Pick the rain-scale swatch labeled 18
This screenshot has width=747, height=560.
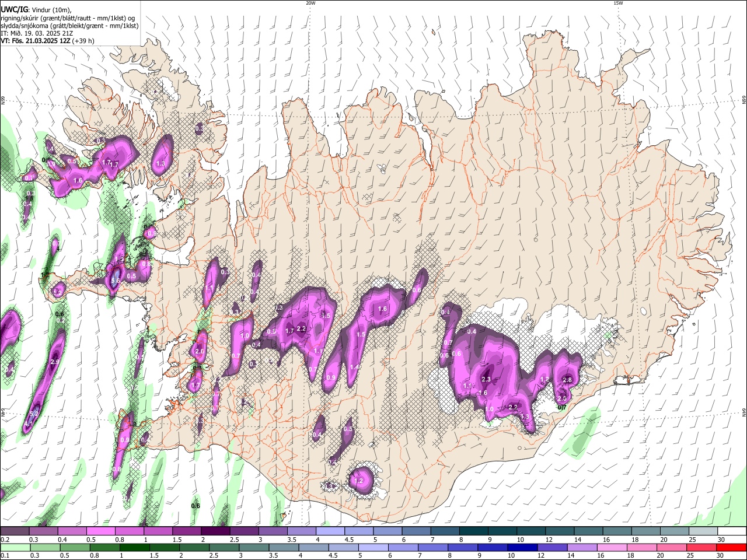tap(643, 548)
